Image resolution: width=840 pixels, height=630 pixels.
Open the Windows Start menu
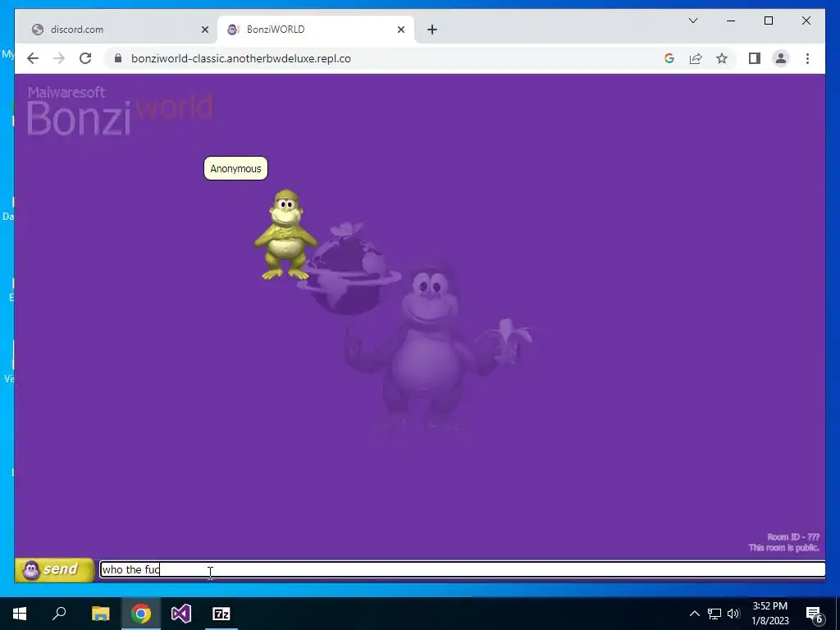point(20,614)
